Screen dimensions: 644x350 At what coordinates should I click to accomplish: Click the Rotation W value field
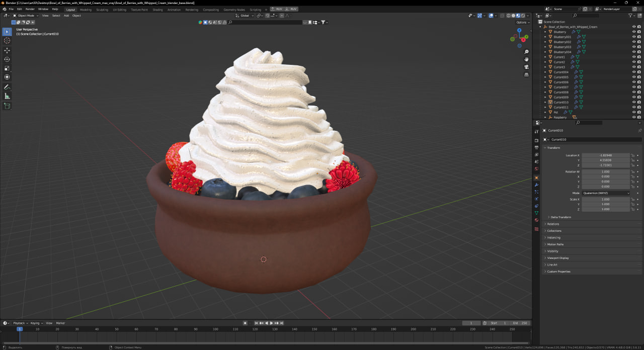click(x=606, y=172)
